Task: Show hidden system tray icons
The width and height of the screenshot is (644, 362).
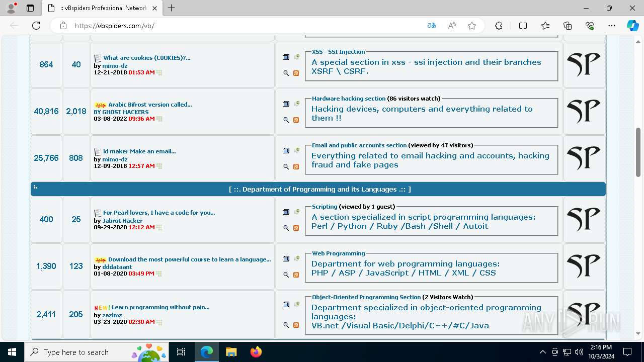Action: coord(542,352)
